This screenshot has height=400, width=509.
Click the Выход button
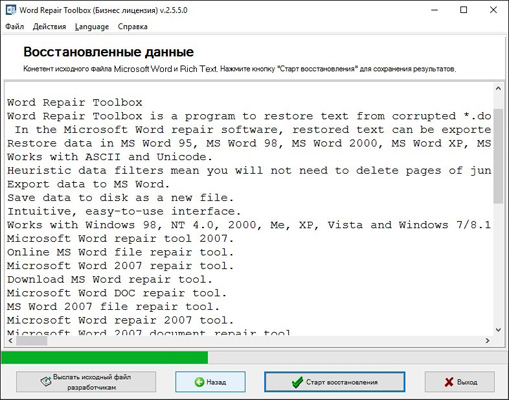click(x=460, y=382)
